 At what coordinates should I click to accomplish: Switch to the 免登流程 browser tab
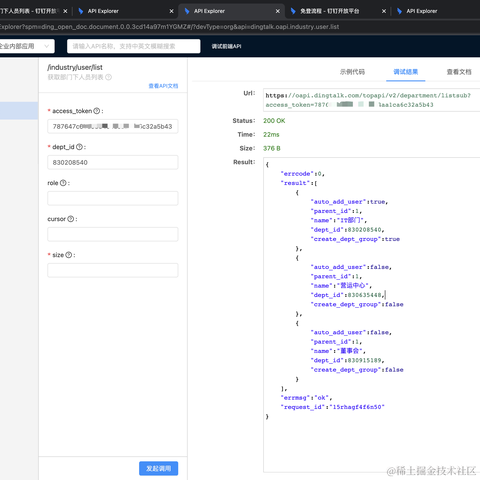(329, 11)
